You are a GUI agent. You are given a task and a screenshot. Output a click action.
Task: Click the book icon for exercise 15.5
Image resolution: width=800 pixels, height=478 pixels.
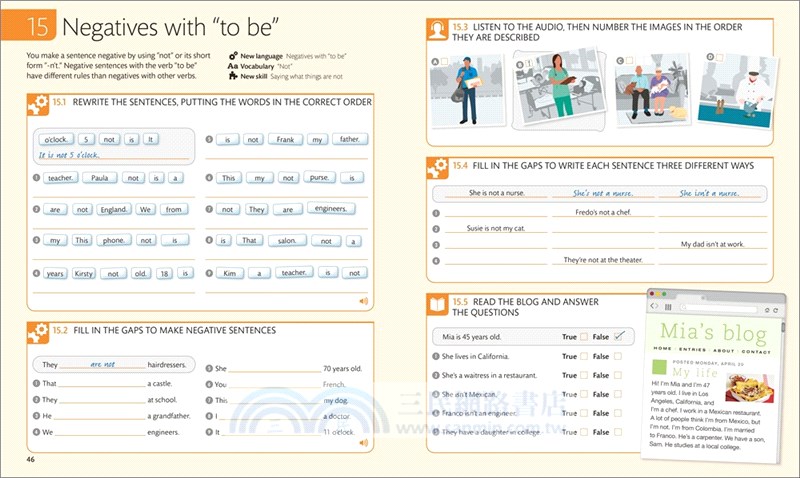[438, 303]
